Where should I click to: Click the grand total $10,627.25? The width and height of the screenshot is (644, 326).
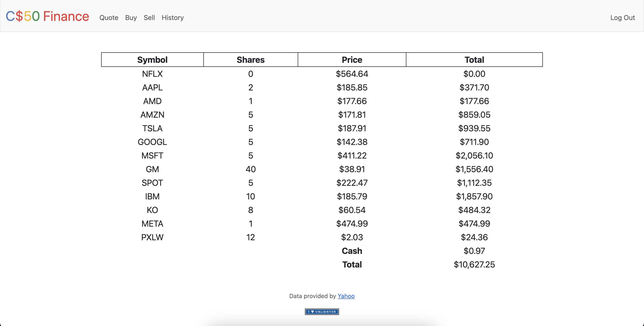474,264
